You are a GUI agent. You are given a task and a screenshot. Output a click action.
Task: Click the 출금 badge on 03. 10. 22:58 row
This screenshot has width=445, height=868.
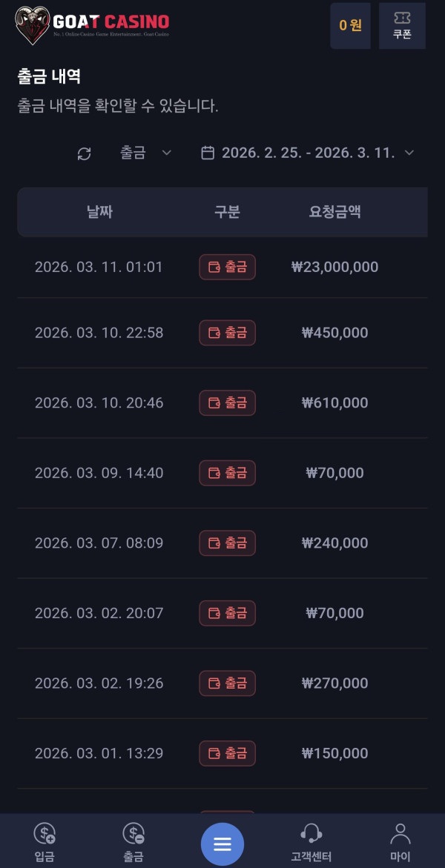coord(227,333)
